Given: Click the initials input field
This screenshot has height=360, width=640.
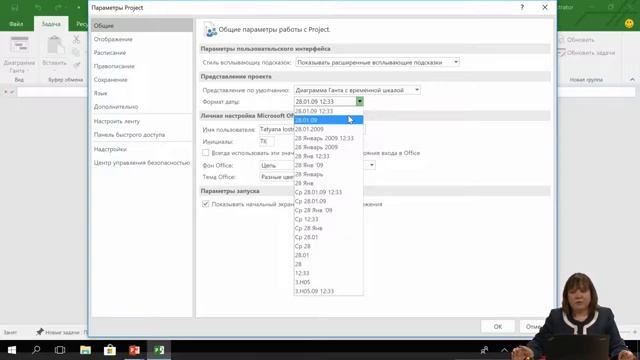Looking at the screenshot, I should tap(267, 142).
